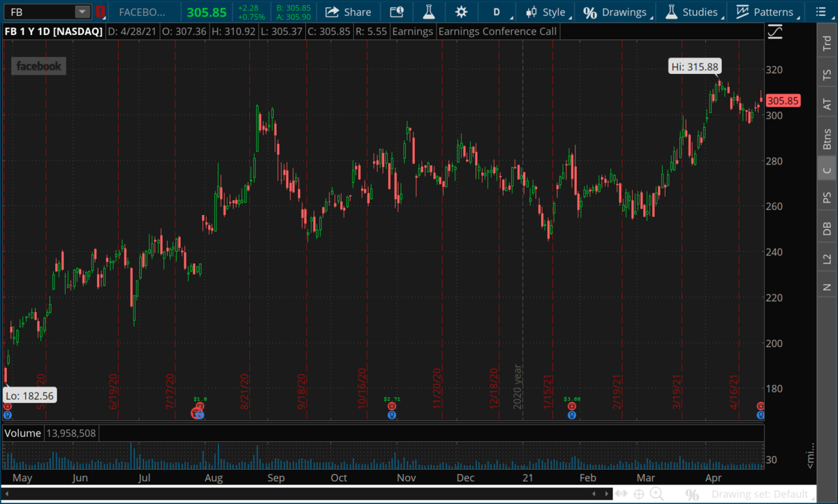Click the 30 volume axis label
Screen dimensions: 838x504
pyautogui.click(x=773, y=459)
